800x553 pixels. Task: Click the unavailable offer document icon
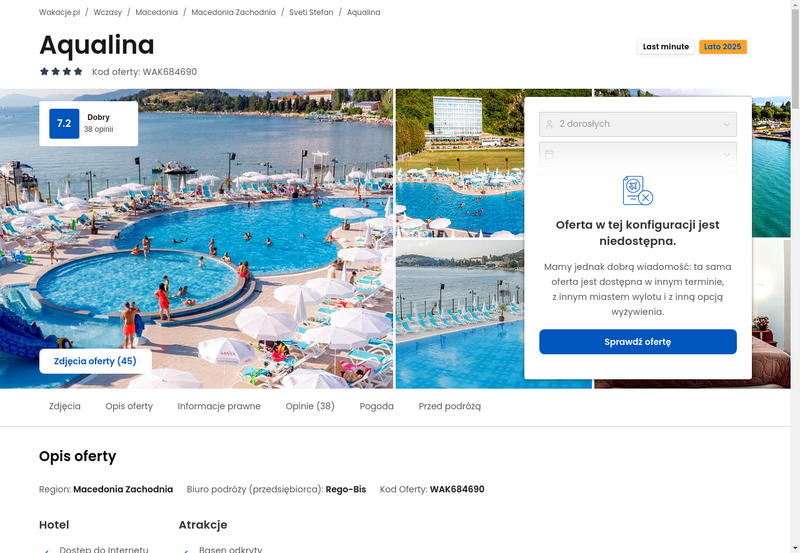pos(638,191)
